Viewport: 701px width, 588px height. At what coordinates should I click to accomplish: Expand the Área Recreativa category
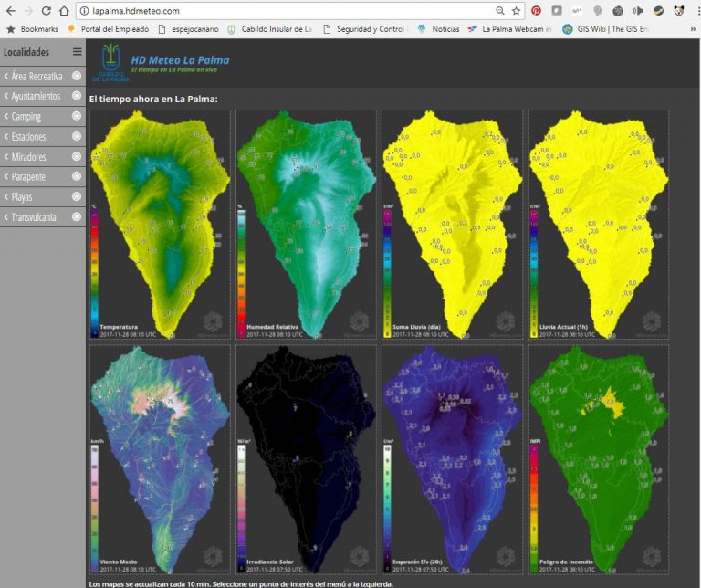tap(37, 77)
